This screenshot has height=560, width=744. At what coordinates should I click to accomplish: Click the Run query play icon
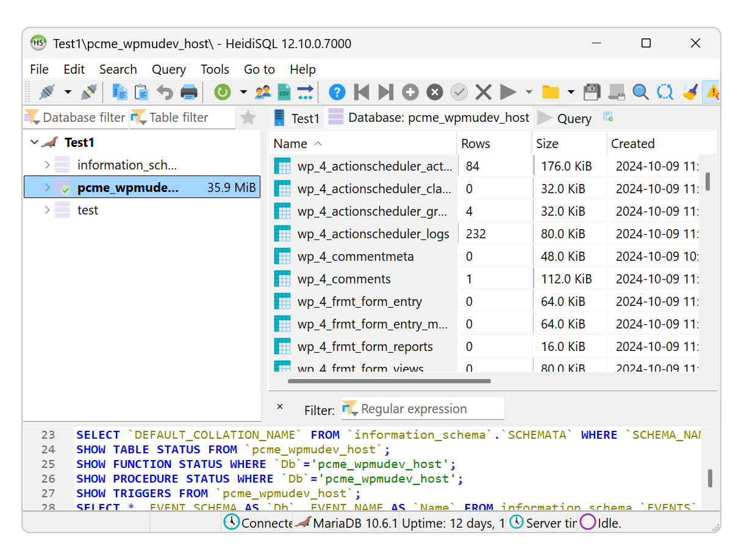click(x=507, y=93)
